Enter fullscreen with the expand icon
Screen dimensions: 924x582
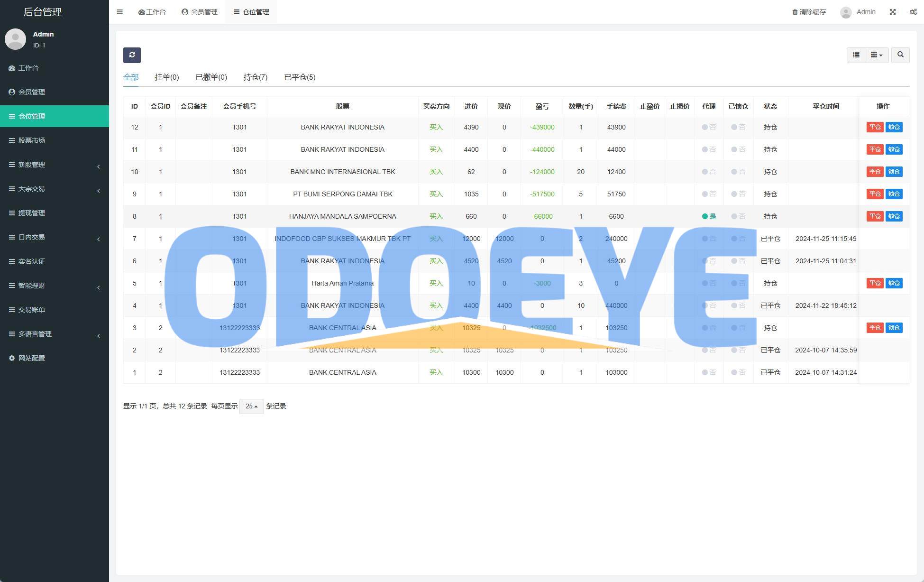[x=893, y=12]
